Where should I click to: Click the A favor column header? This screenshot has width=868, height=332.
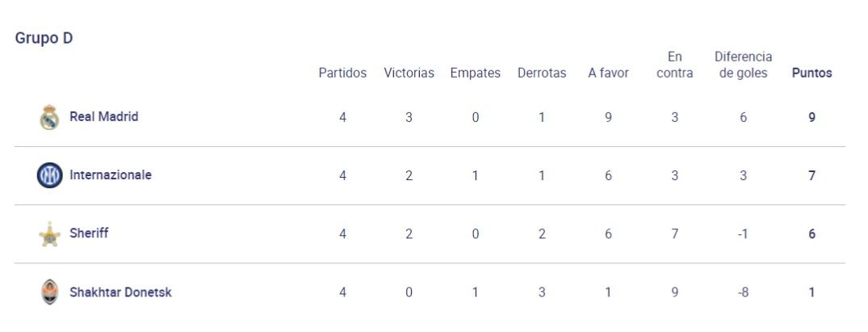click(x=608, y=73)
